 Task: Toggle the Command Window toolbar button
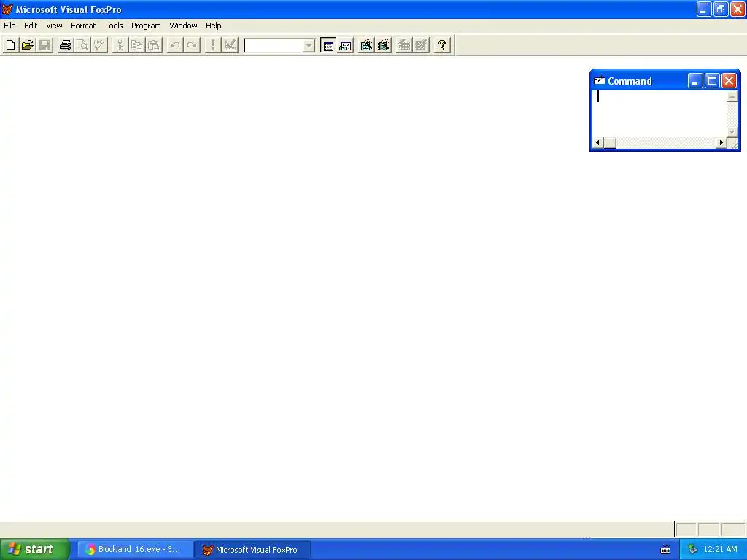(328, 45)
